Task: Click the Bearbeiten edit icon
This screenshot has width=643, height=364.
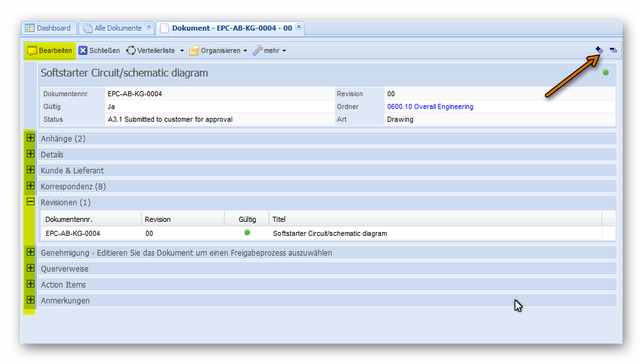Action: (x=33, y=51)
